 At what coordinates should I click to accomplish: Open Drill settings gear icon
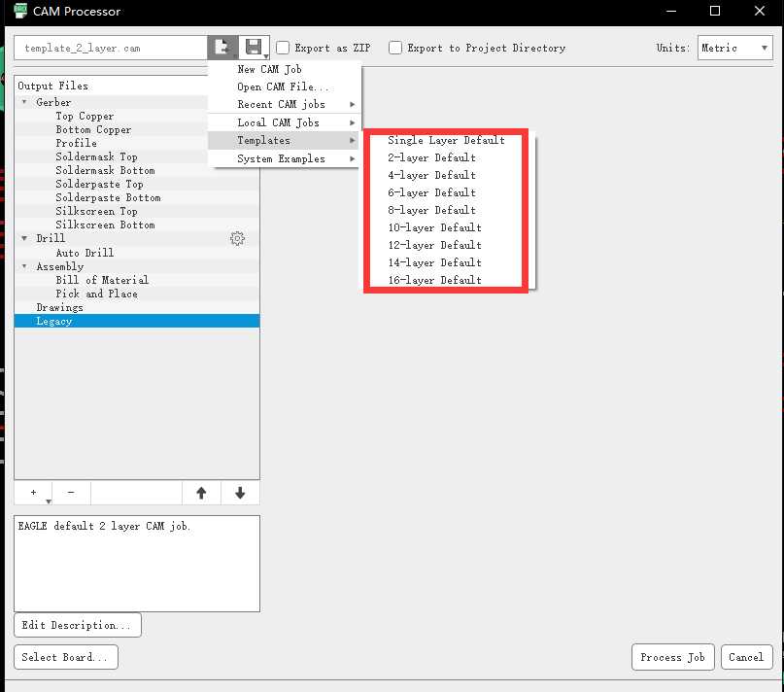click(x=237, y=239)
